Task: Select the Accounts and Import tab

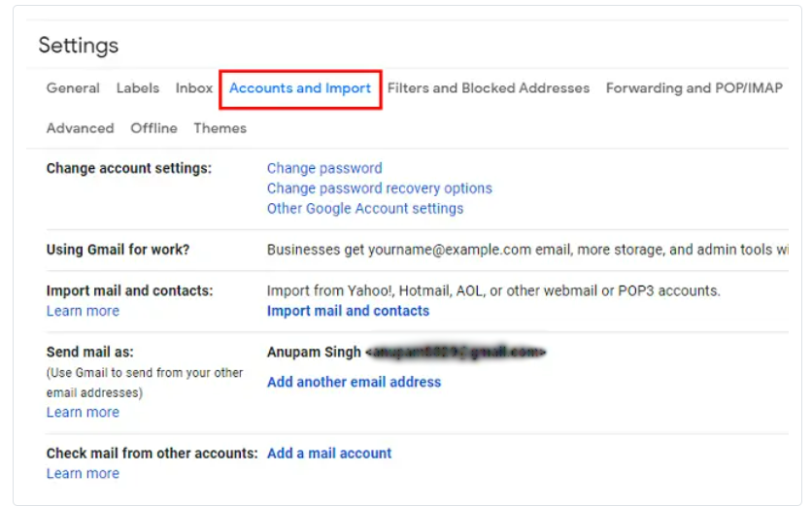Action: (x=300, y=88)
